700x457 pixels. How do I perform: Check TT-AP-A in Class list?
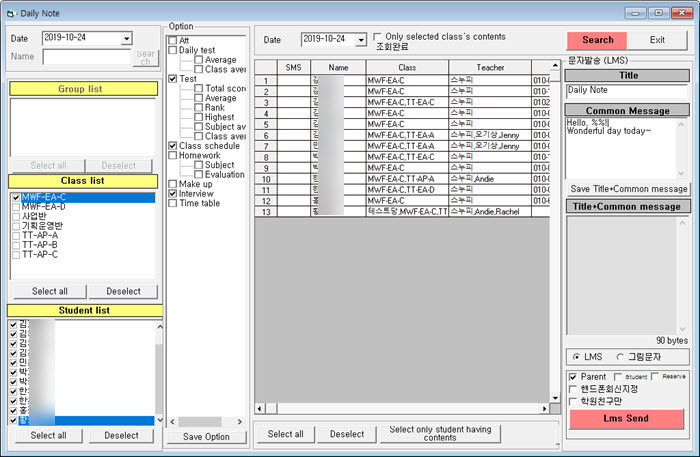16,236
